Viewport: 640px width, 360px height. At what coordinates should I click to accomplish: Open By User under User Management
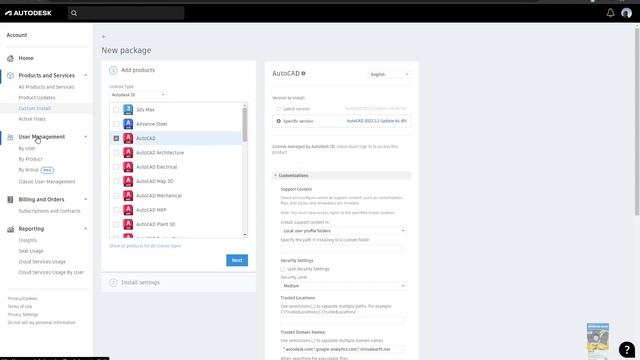27,148
